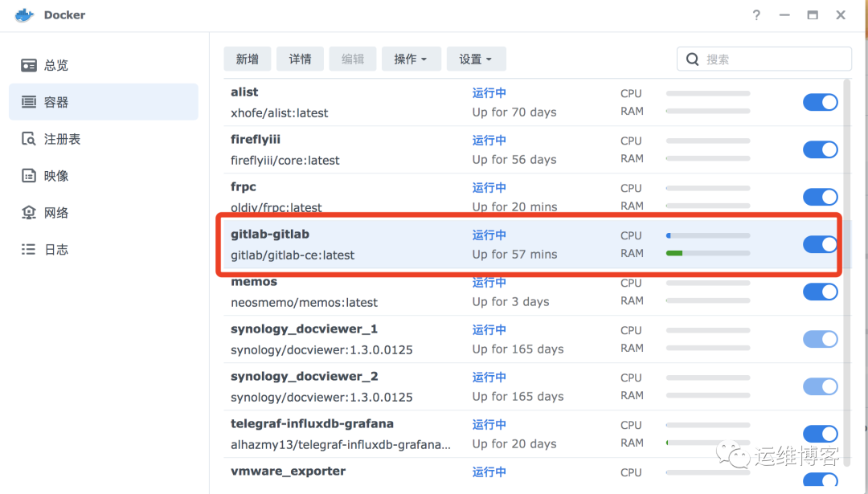Click the 总览 overview sidebar icon
Screen dimensions: 868x494
[x=29, y=65]
